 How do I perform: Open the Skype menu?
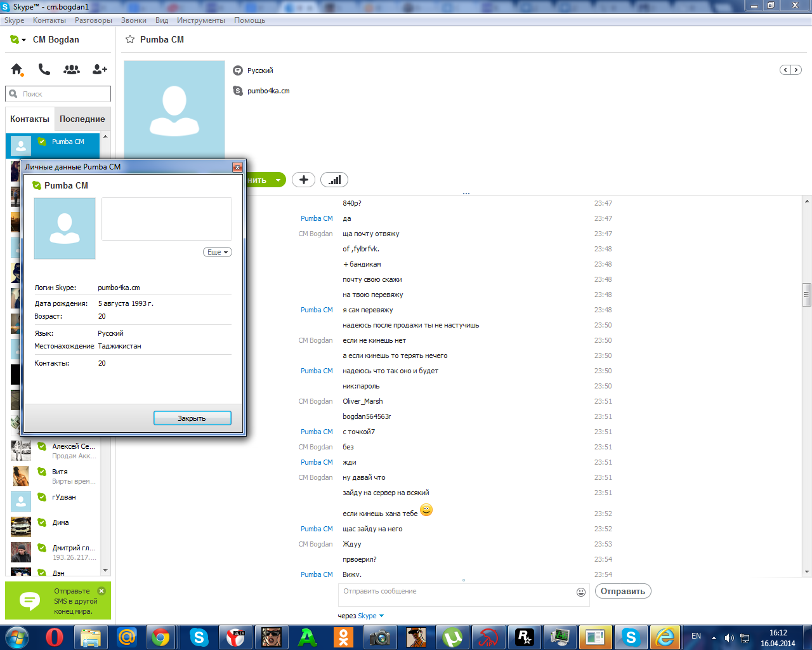point(14,20)
